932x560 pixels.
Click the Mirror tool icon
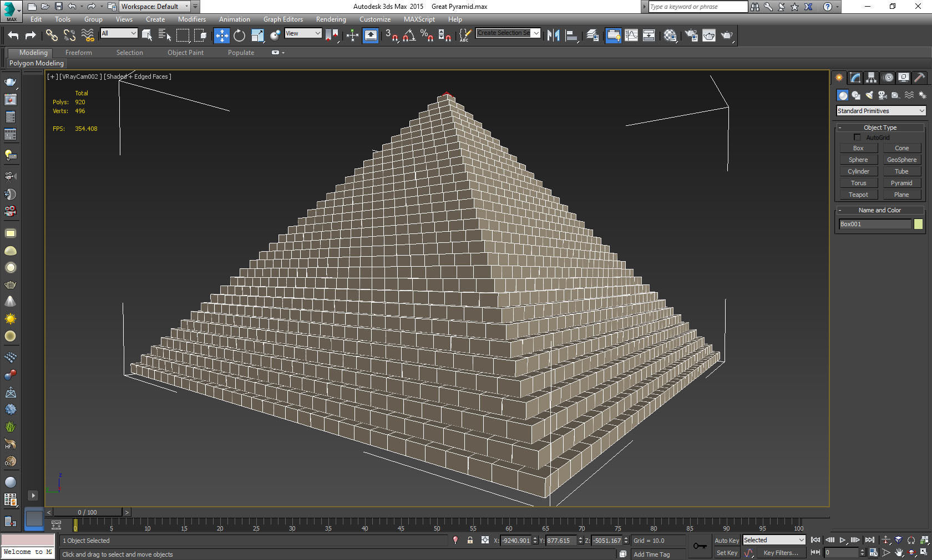pyautogui.click(x=553, y=35)
